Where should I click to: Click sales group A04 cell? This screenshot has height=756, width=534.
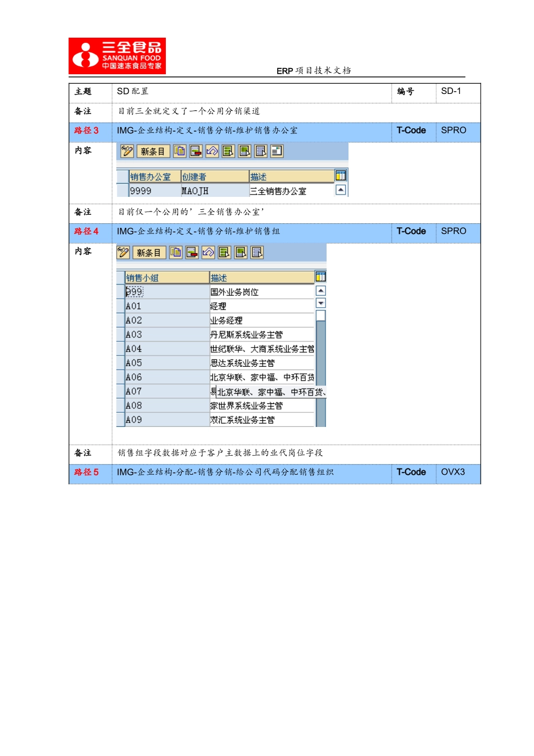point(167,349)
